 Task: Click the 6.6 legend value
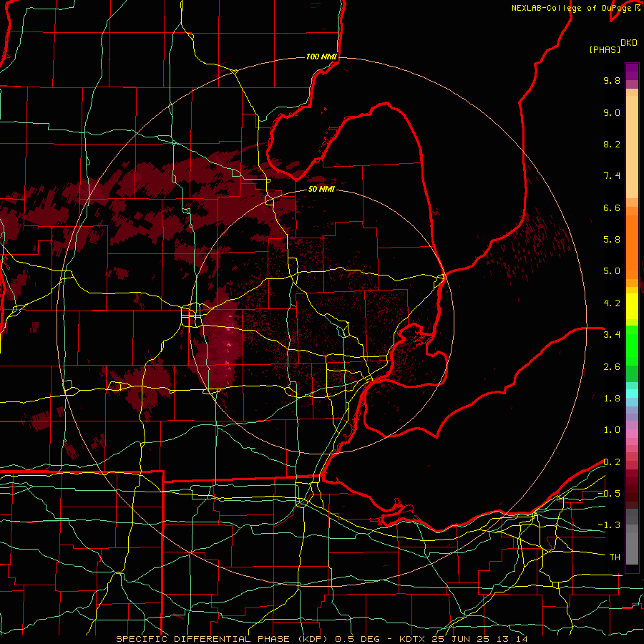612,208
